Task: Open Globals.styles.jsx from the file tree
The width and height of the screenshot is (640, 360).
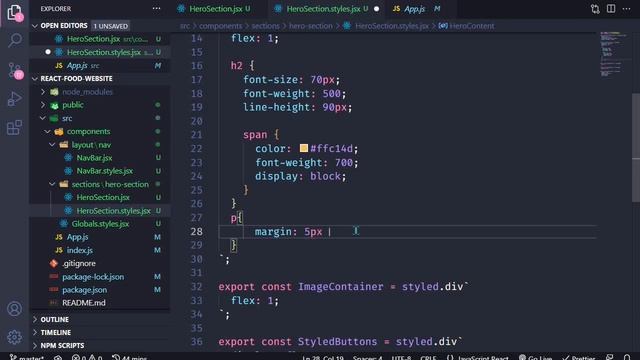Action: pos(100,224)
